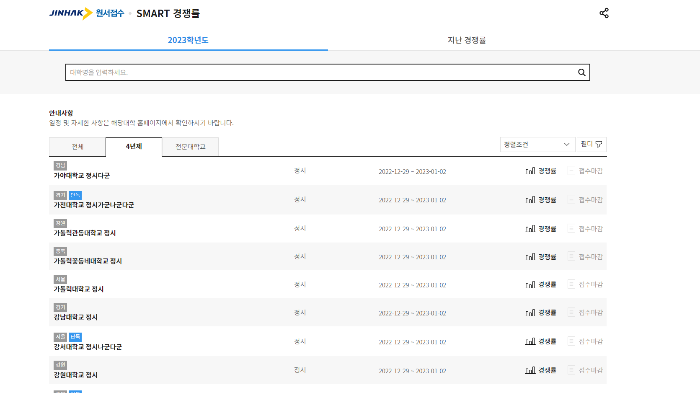Click the blue tag in 강서대학교 row
700x393 pixels.
(x=75, y=337)
